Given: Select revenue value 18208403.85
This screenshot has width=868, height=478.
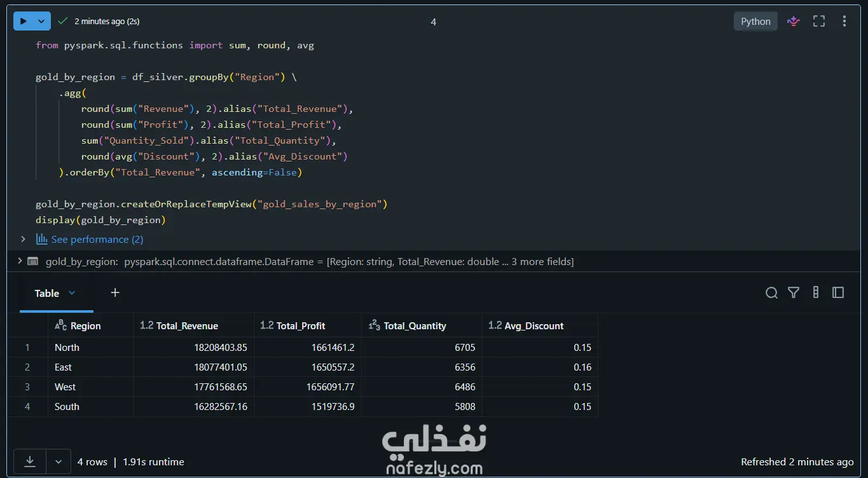Looking at the screenshot, I should tap(194, 347).
